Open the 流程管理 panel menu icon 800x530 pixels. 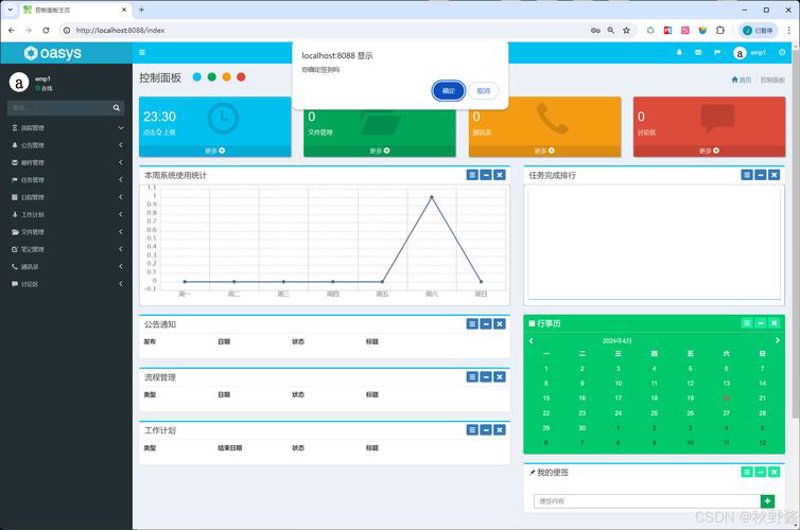tap(472, 377)
